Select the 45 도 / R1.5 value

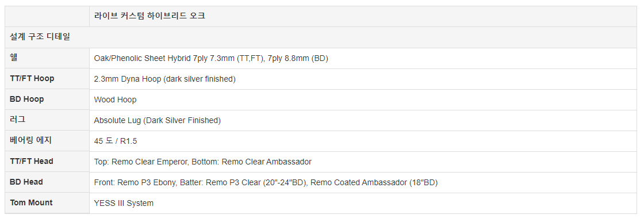pos(116,141)
